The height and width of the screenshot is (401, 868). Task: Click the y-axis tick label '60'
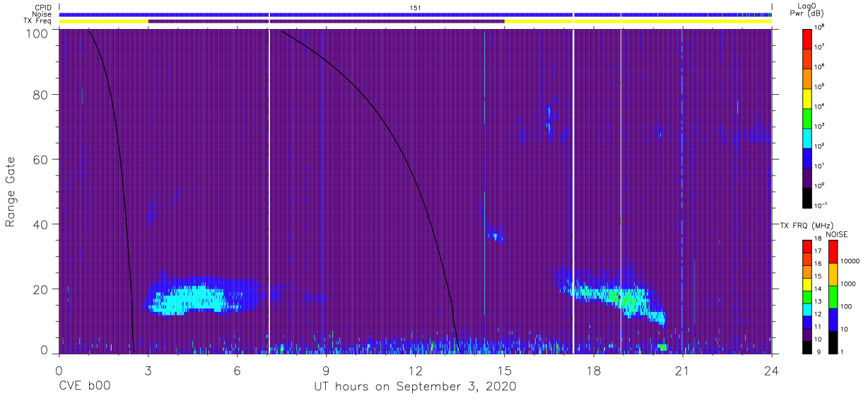coord(42,159)
